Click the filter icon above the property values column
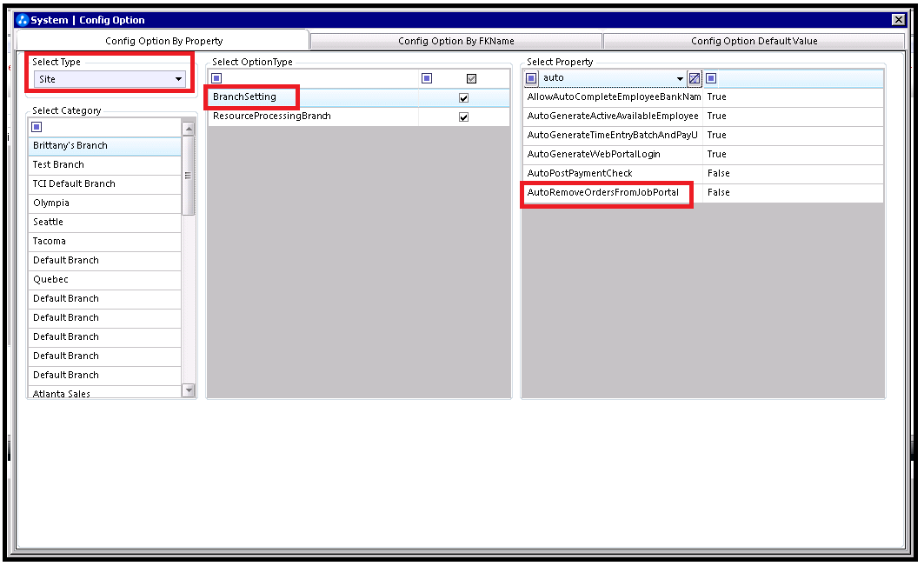 click(x=711, y=78)
